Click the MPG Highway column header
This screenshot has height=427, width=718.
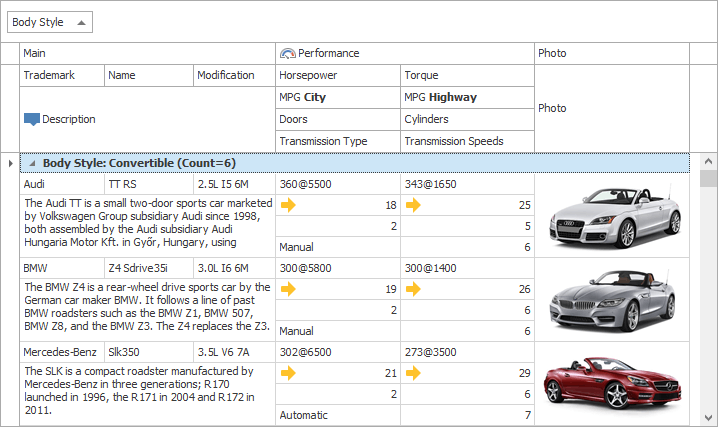coord(468,97)
